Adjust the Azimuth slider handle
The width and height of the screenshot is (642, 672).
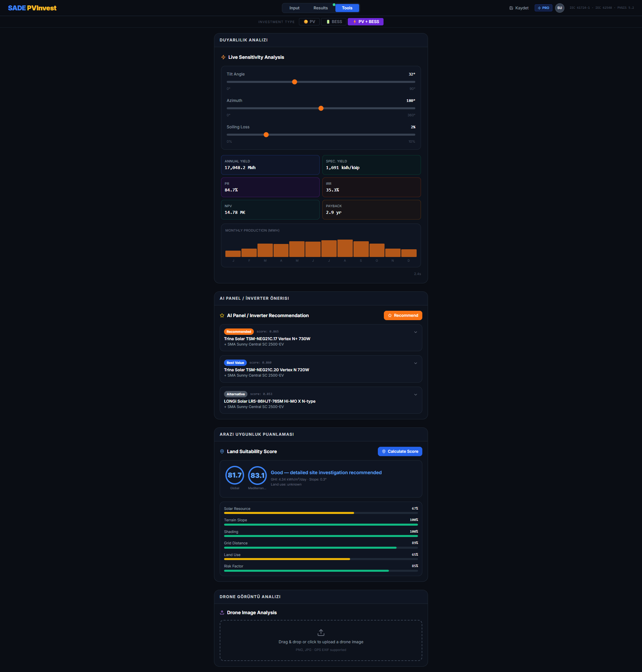(321, 108)
